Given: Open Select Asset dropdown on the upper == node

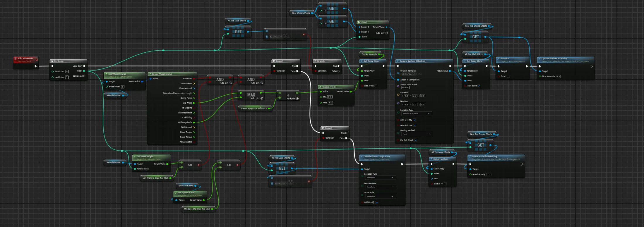Looking at the screenshot, I should [x=276, y=37].
